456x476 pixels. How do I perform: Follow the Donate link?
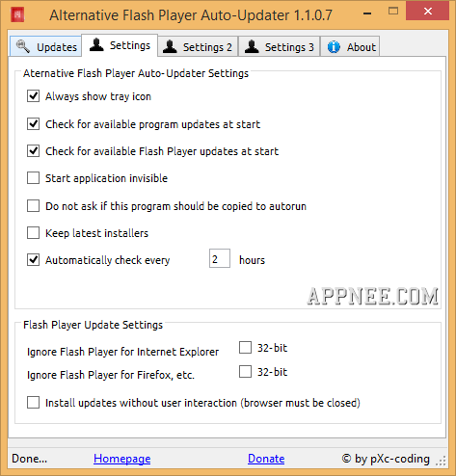266,459
